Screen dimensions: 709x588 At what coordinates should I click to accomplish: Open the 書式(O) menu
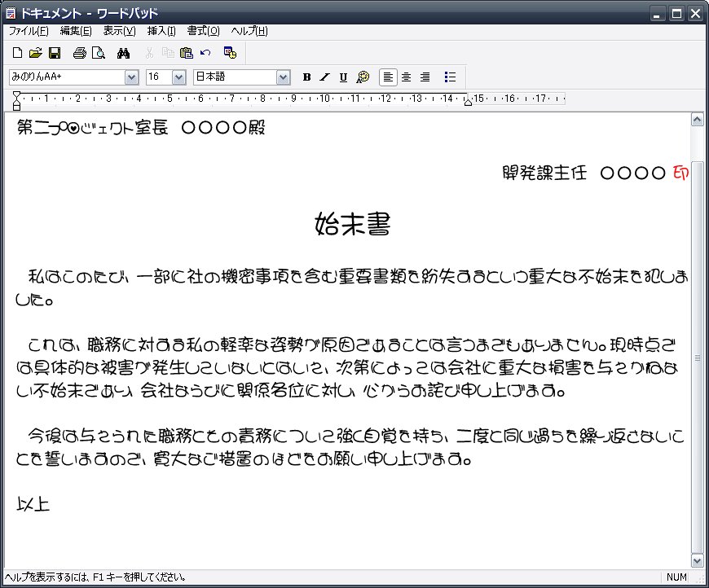tap(203, 31)
